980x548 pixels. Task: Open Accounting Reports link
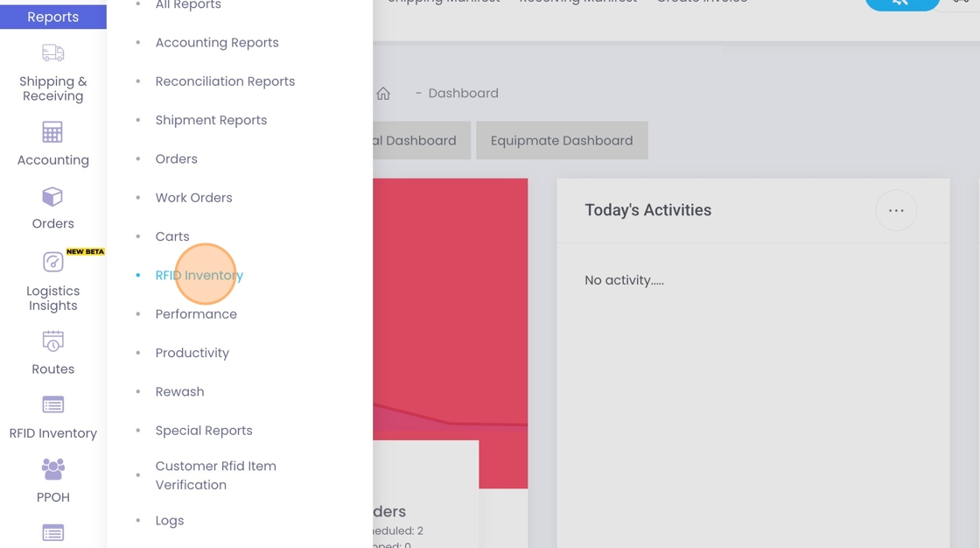217,43
